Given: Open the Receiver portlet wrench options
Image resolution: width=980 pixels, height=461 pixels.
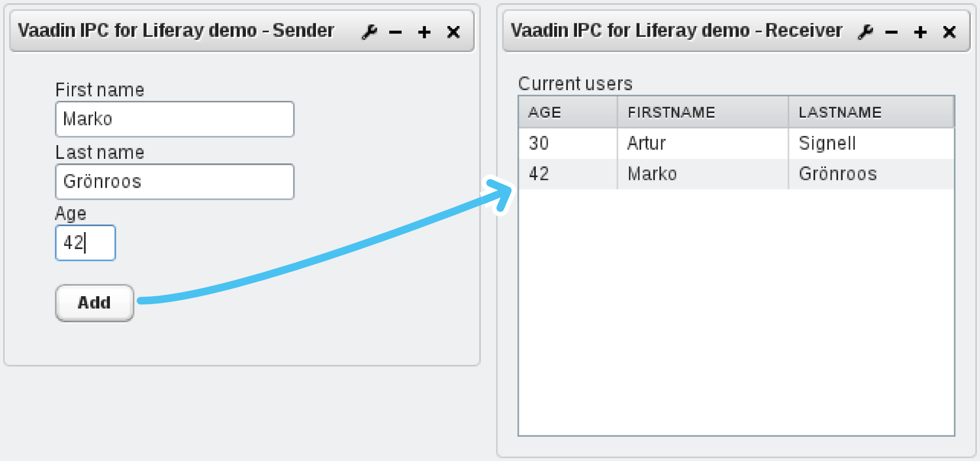Looking at the screenshot, I should point(865,32).
